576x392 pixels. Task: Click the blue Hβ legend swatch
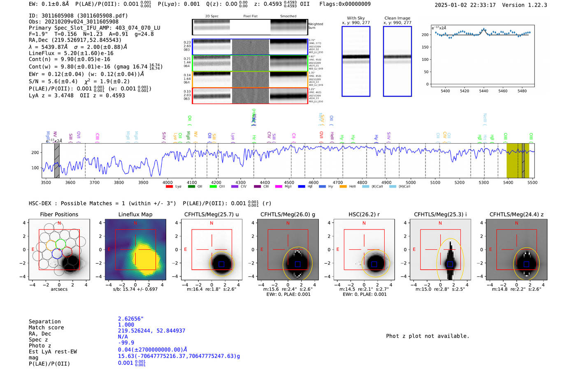tap(302, 187)
